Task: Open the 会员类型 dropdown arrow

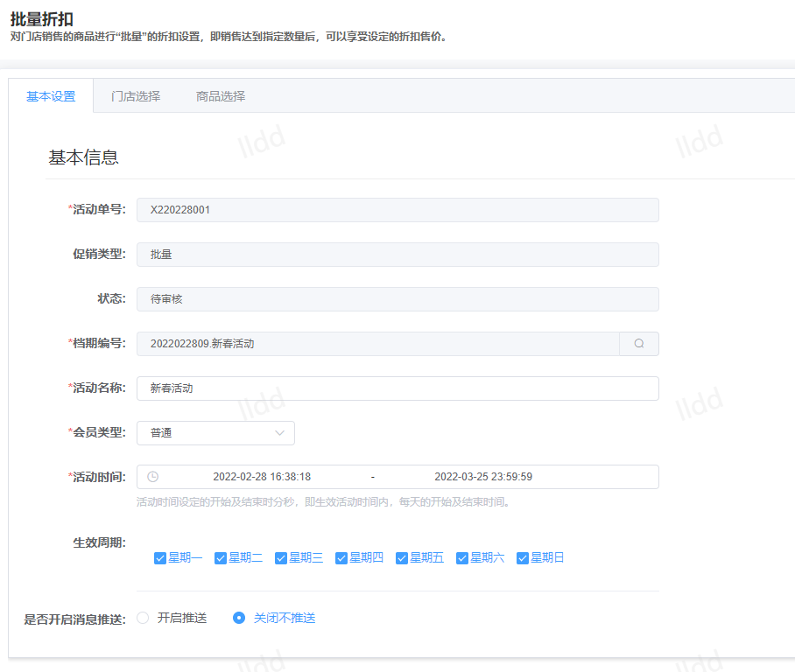Action: (279, 433)
